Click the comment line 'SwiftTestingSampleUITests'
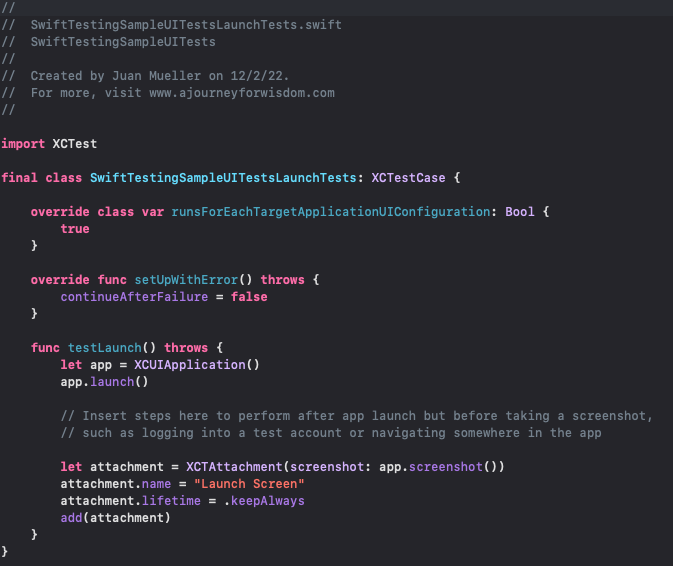This screenshot has height=566, width=673. tap(123, 42)
